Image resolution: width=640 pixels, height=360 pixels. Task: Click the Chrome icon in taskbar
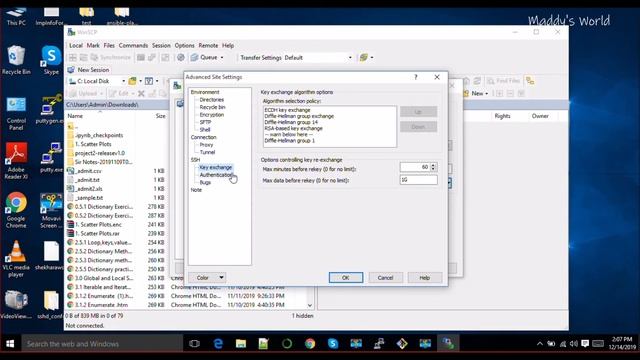pyautogui.click(x=310, y=344)
